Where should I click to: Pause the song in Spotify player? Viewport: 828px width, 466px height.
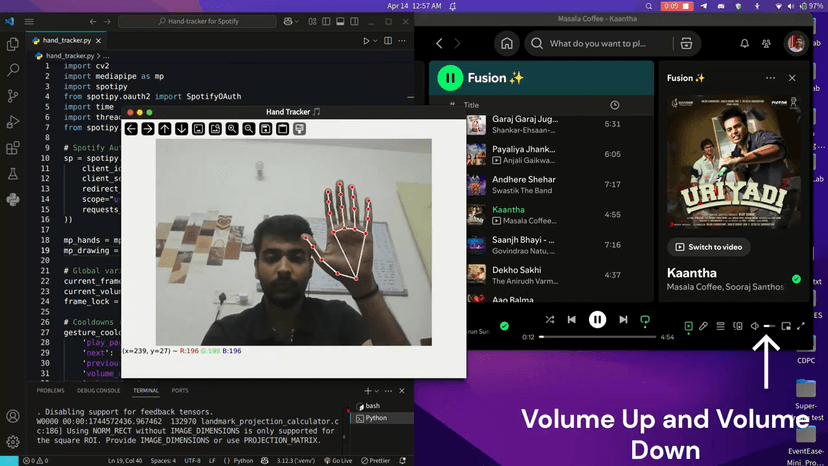coord(597,320)
